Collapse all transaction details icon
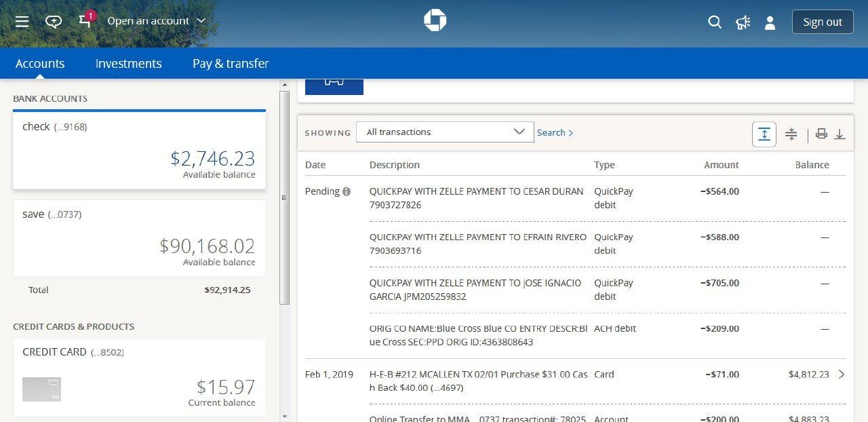Image resolution: width=868 pixels, height=422 pixels. pyautogui.click(x=791, y=134)
